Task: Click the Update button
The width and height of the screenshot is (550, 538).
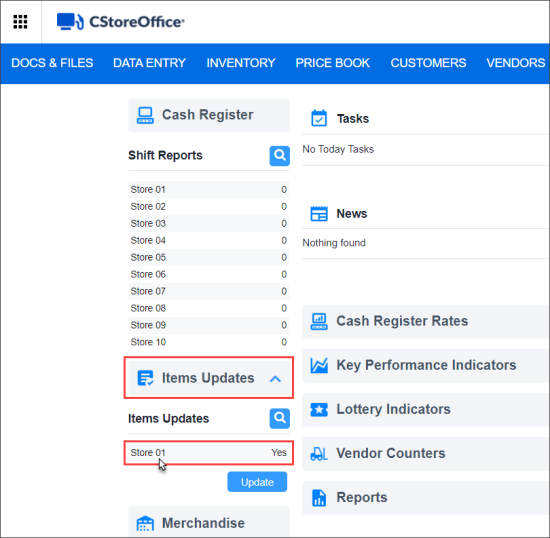Action: pos(257,482)
